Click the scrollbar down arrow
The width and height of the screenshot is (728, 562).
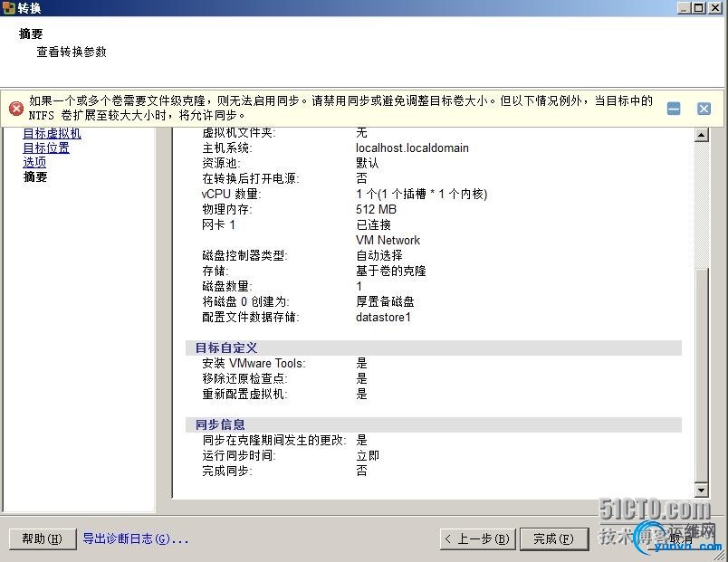(x=702, y=490)
